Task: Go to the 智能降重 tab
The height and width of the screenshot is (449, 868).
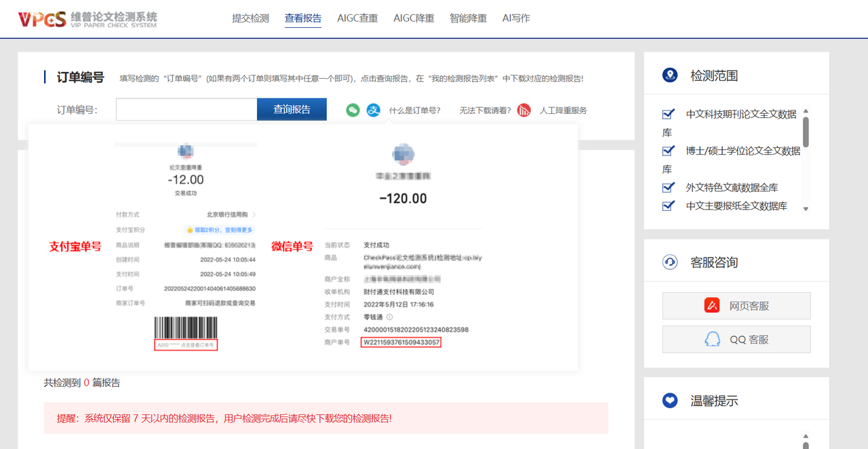Action: (468, 18)
